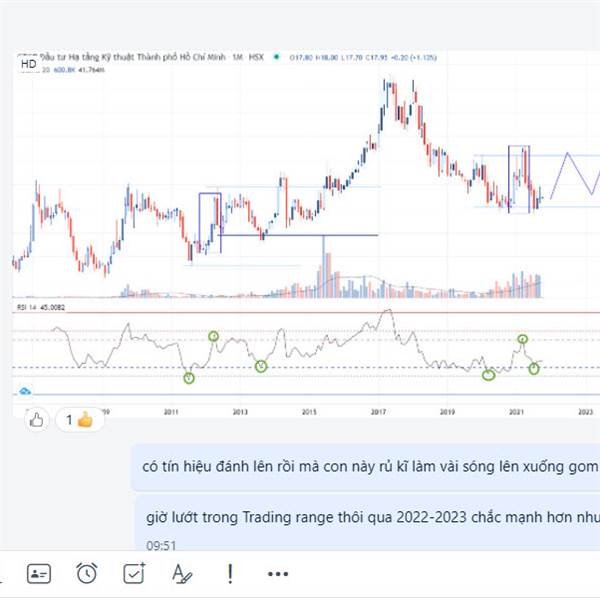Click the 2023 label on time axis
This screenshot has height=600, width=600.
pyautogui.click(x=586, y=410)
